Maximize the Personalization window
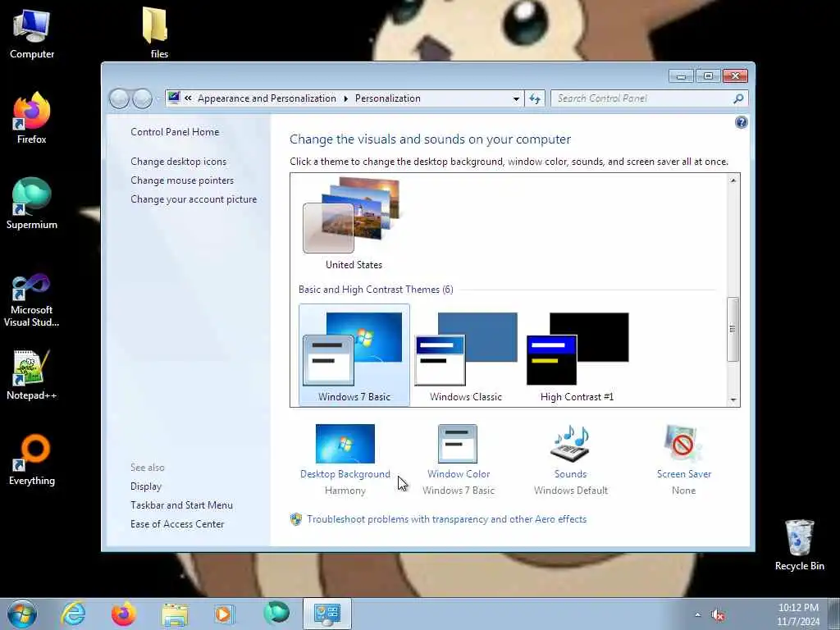 pos(708,76)
